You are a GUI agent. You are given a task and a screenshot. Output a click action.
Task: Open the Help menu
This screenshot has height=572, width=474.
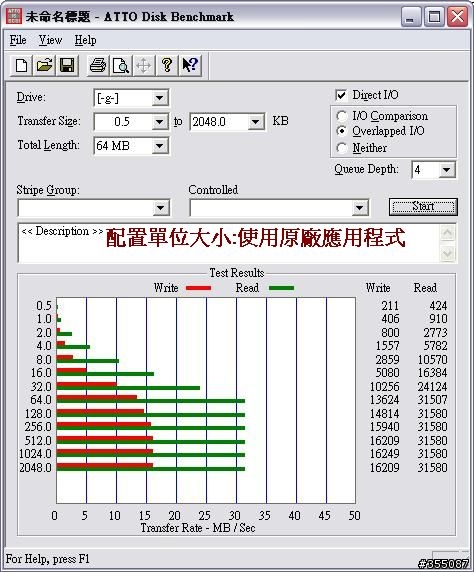point(85,40)
